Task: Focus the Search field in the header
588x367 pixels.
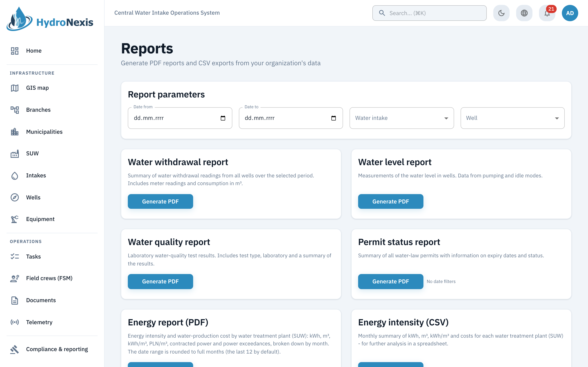Action: tap(429, 13)
